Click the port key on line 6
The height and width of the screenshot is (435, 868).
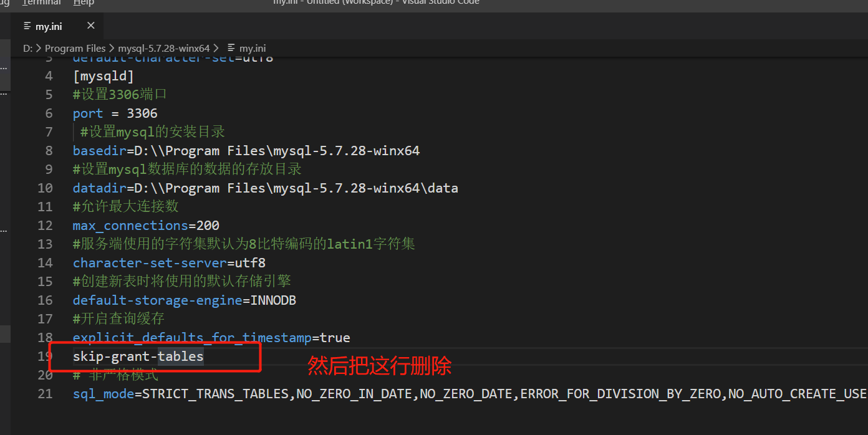pos(87,113)
